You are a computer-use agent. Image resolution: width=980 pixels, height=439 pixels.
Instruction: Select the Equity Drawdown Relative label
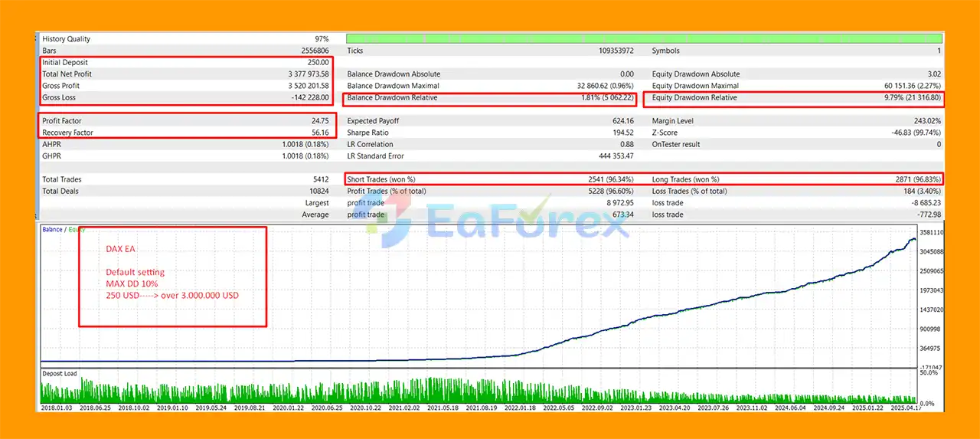pyautogui.click(x=694, y=98)
